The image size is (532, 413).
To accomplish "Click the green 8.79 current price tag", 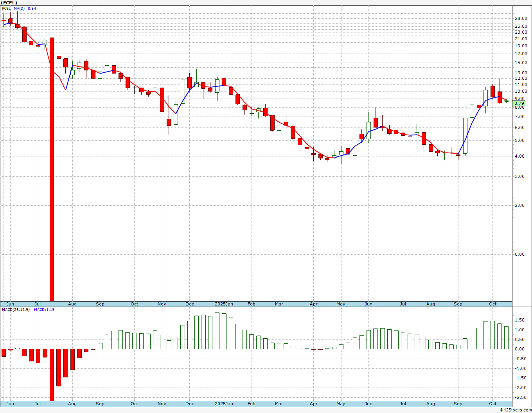I will pyautogui.click(x=519, y=103).
